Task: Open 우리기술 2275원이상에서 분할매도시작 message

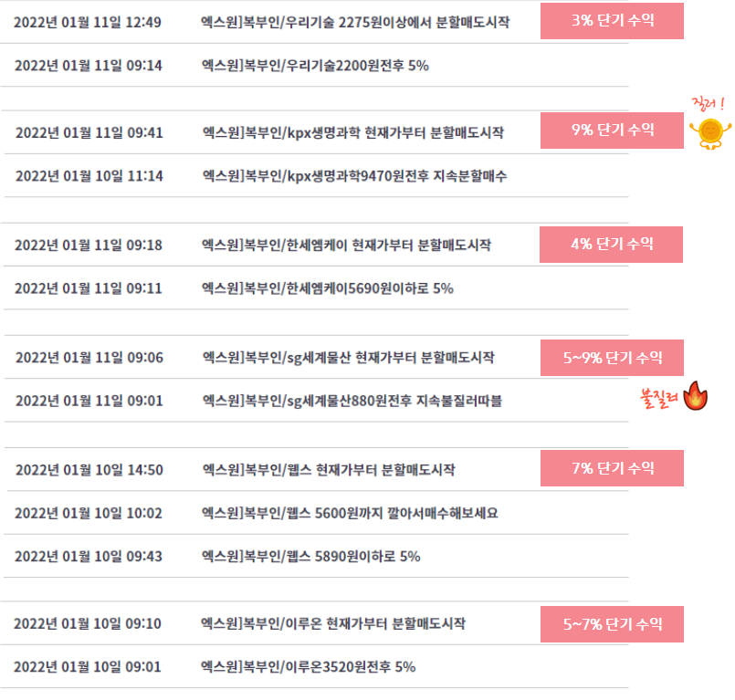Action: click(x=355, y=22)
